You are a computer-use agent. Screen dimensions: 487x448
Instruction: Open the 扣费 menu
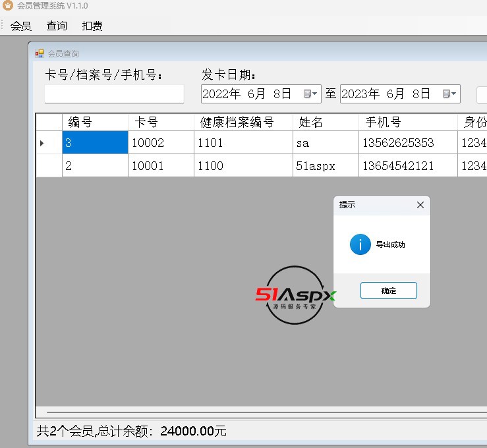click(92, 26)
